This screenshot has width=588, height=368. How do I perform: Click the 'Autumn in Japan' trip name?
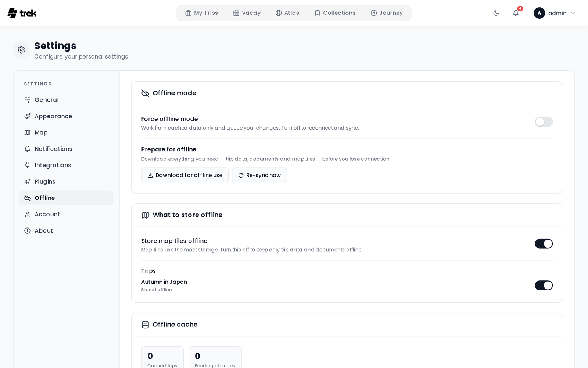click(164, 282)
